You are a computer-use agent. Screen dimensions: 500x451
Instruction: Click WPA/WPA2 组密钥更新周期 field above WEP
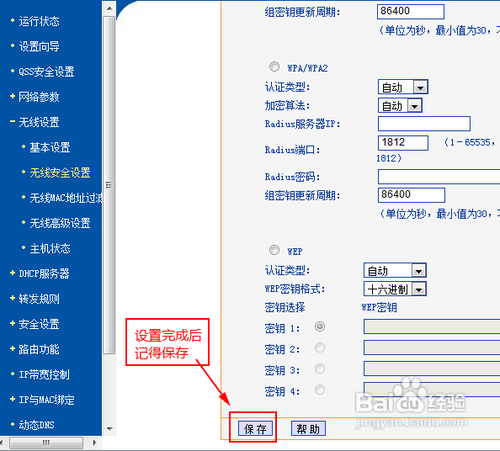point(411,195)
